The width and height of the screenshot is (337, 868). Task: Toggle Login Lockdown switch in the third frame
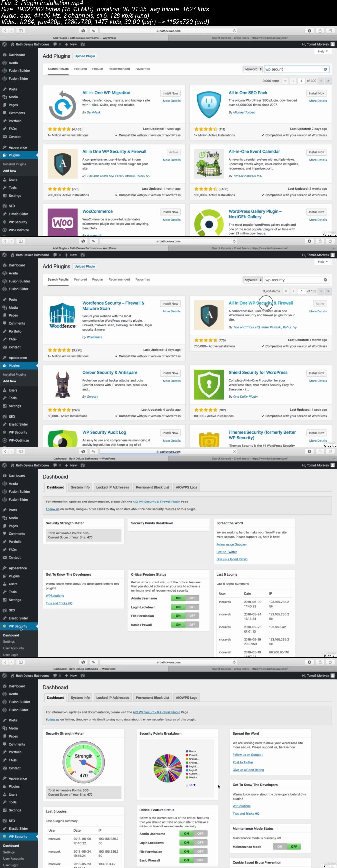click(x=185, y=607)
